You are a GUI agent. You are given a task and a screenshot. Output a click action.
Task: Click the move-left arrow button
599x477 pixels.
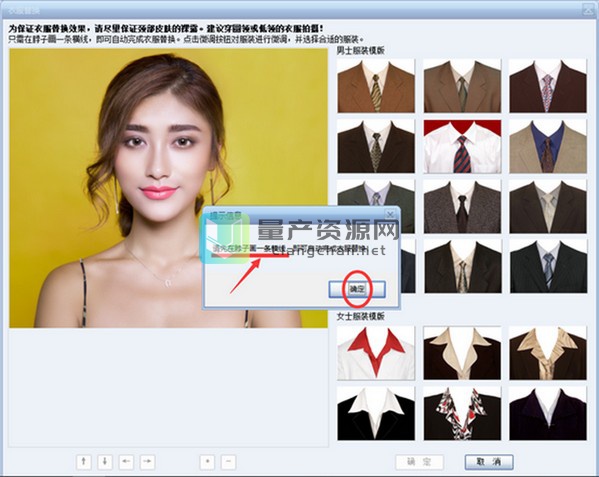point(126,462)
